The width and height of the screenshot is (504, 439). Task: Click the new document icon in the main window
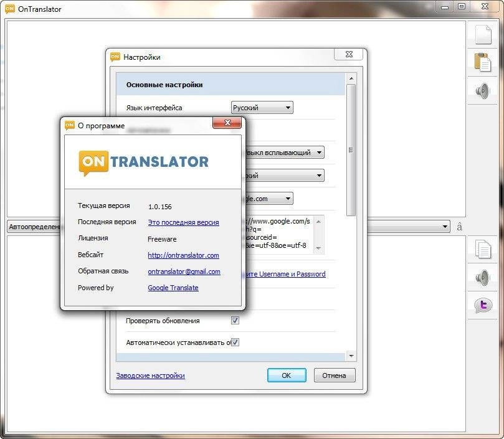483,34
